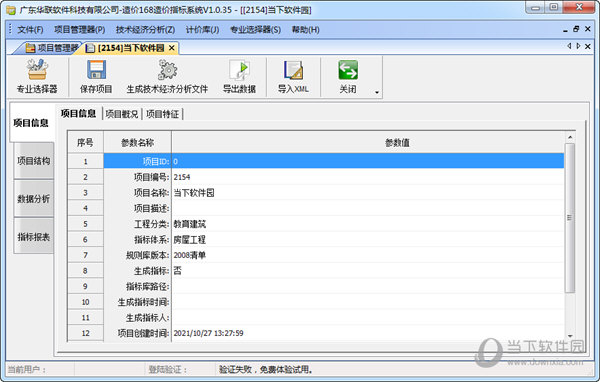The width and height of the screenshot is (600, 382).
Task: Click the 登陆验证 status bar label
Action: [168, 369]
